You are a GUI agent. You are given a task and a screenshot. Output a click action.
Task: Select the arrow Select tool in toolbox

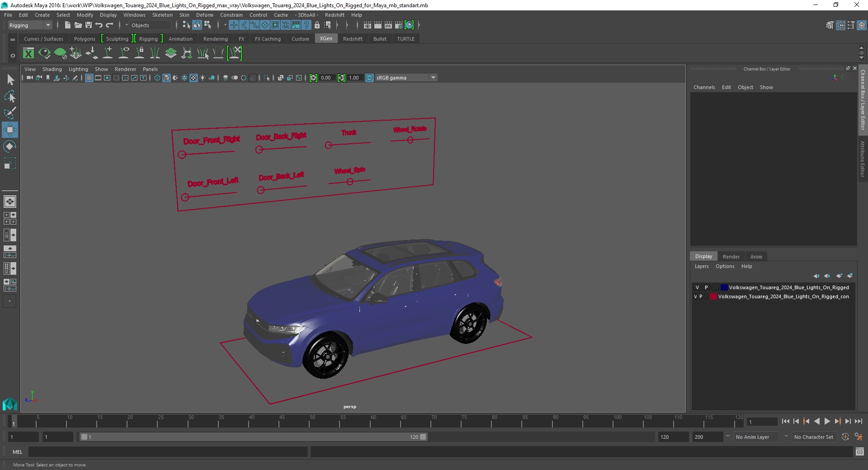(10, 80)
